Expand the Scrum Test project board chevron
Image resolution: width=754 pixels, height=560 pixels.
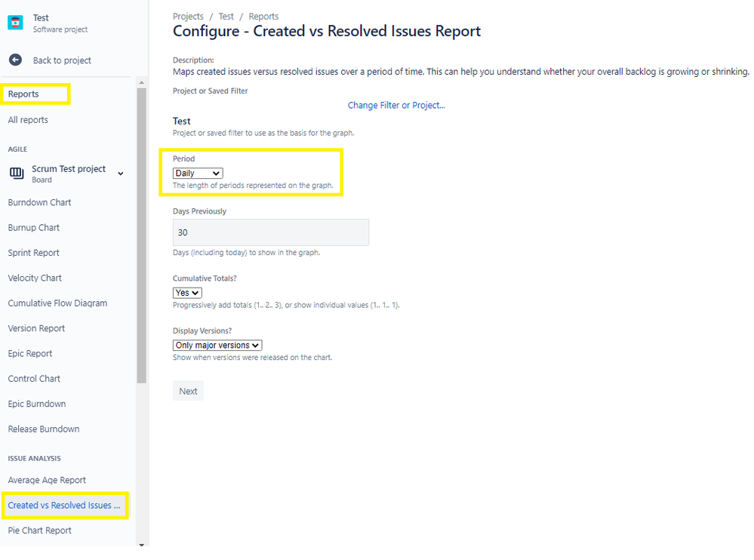pyautogui.click(x=119, y=173)
